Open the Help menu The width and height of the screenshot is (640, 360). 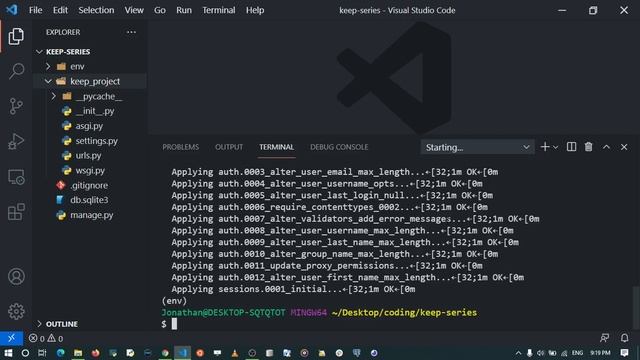255,10
